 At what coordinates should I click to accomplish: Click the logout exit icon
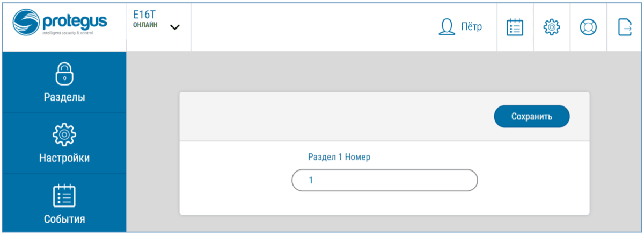click(x=625, y=27)
